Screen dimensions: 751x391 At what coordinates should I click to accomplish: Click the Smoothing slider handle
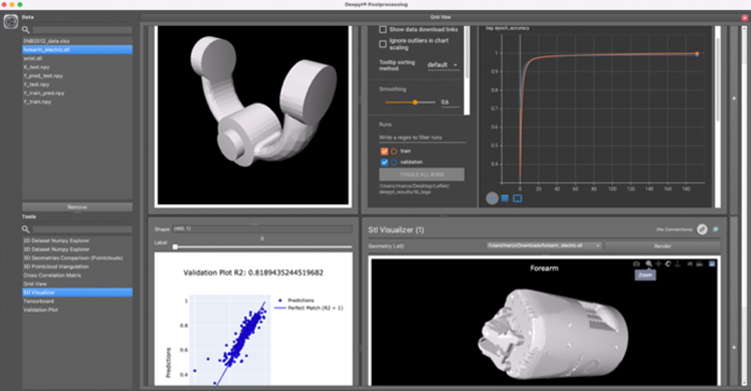(415, 102)
